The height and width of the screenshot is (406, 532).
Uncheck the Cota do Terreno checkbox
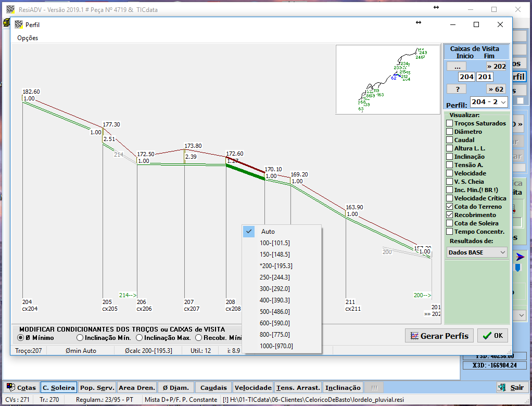point(449,207)
